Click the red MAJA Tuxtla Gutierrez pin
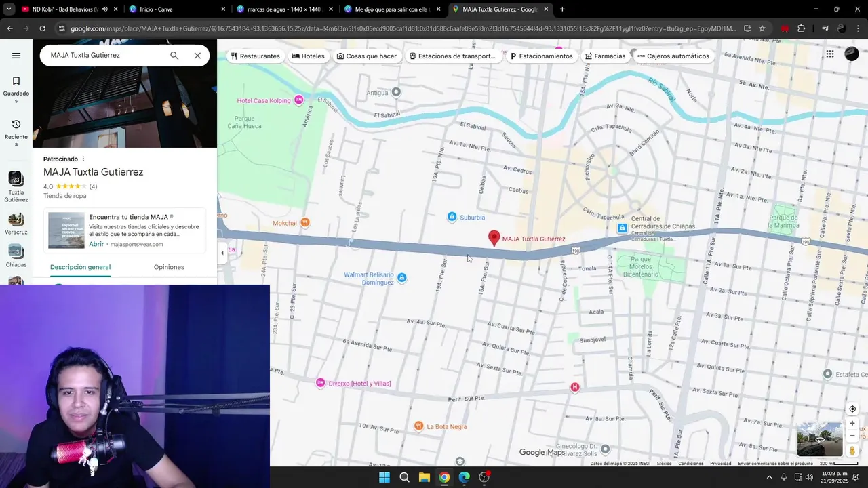 coord(494,239)
